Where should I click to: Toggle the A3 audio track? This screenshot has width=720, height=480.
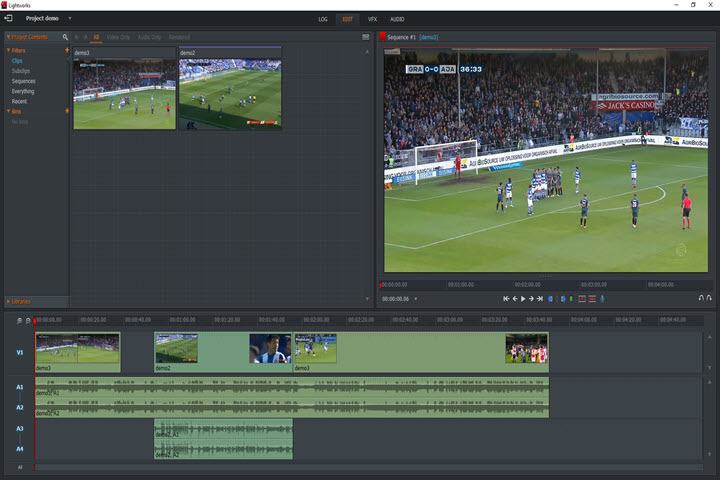(x=19, y=429)
